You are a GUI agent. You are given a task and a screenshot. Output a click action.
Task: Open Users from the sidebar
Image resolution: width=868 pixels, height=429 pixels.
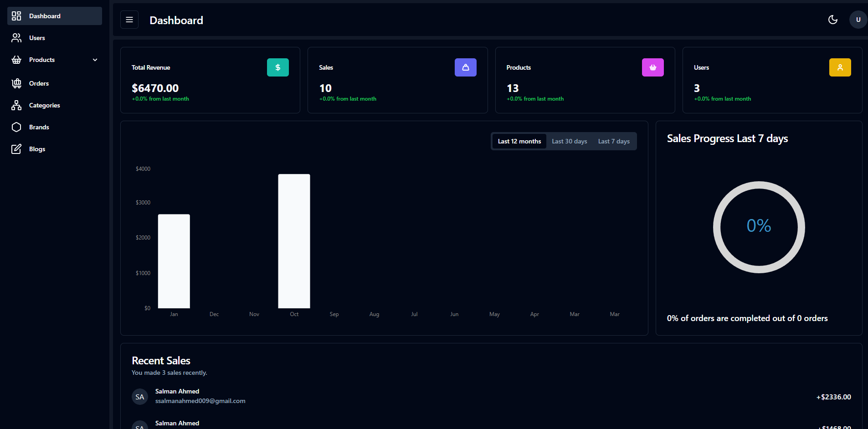coord(37,38)
